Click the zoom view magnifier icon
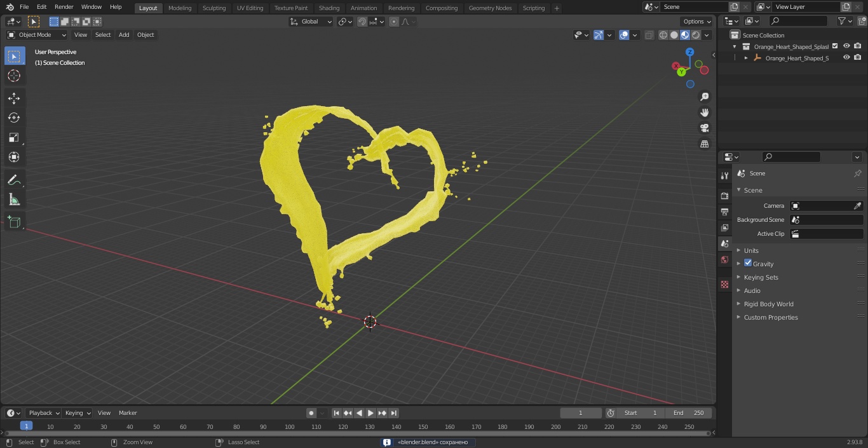868x448 pixels. 704,97
